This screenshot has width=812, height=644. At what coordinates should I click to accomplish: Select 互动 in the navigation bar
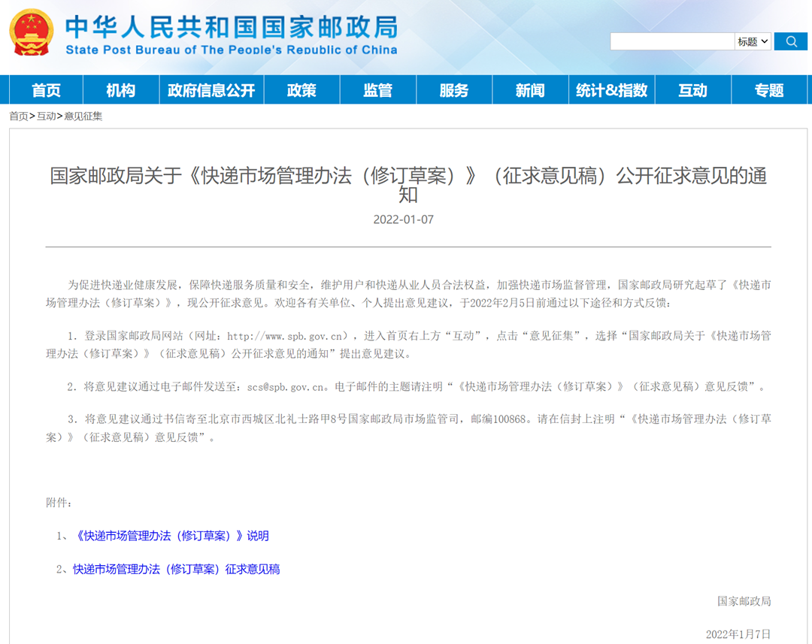click(x=693, y=90)
